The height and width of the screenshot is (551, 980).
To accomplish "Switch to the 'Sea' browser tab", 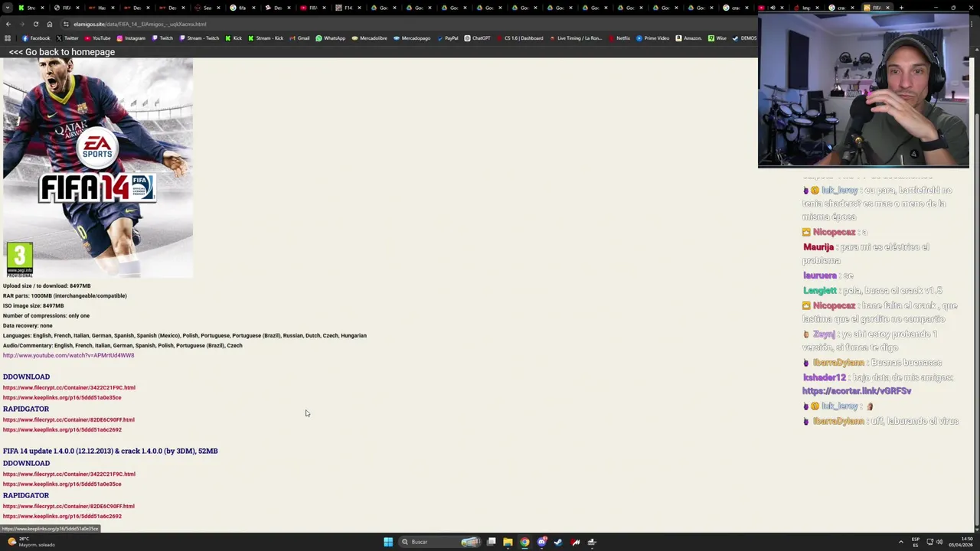I will pyautogui.click(x=207, y=8).
